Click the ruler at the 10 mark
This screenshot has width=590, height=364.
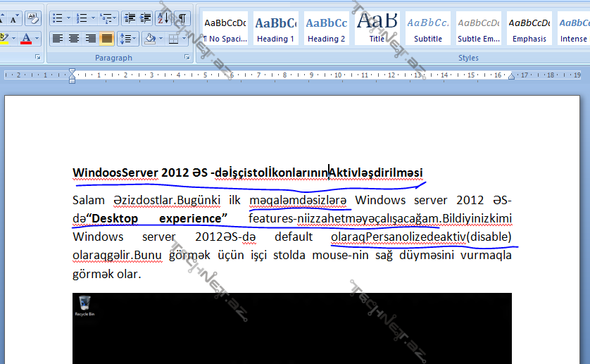tap(338, 75)
